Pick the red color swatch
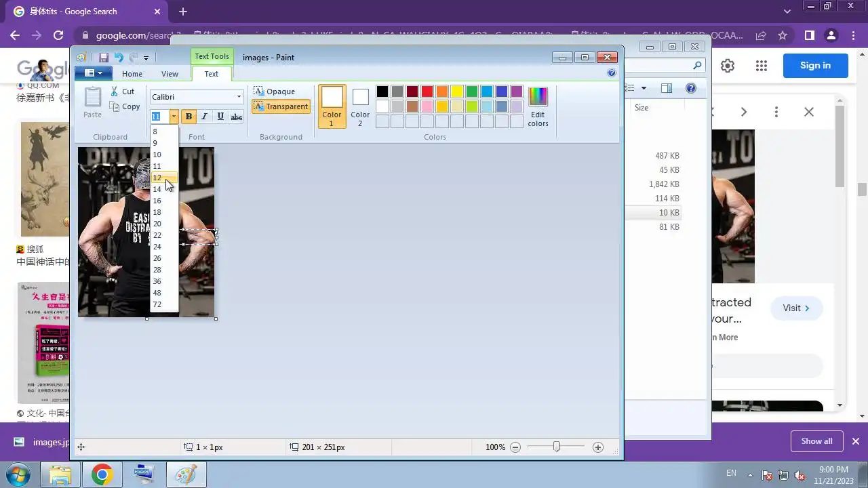868x488 pixels. click(427, 91)
